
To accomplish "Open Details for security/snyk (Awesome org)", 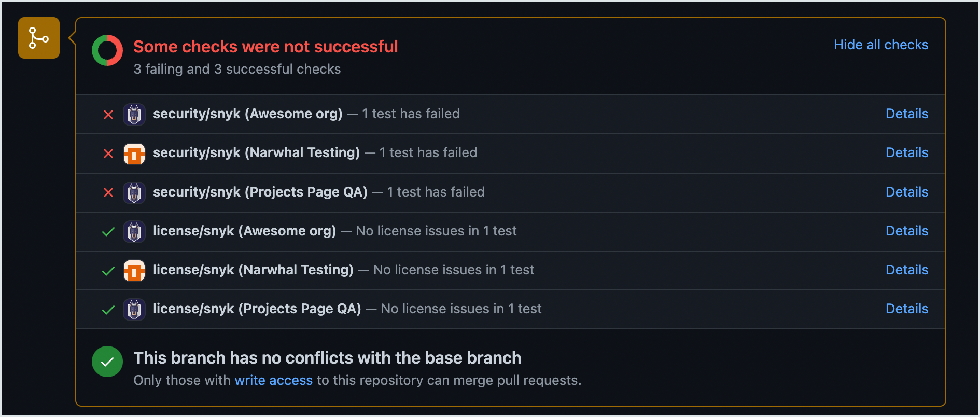I will (906, 114).
